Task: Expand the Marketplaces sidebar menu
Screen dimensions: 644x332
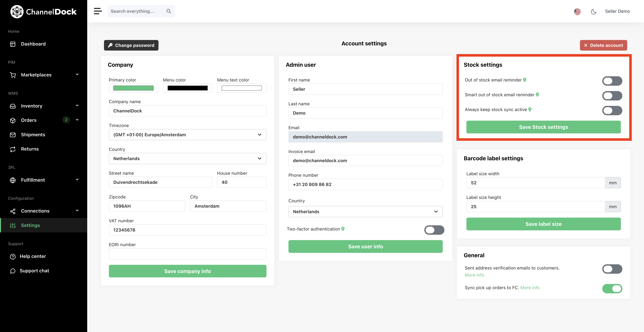Action: coord(43,75)
